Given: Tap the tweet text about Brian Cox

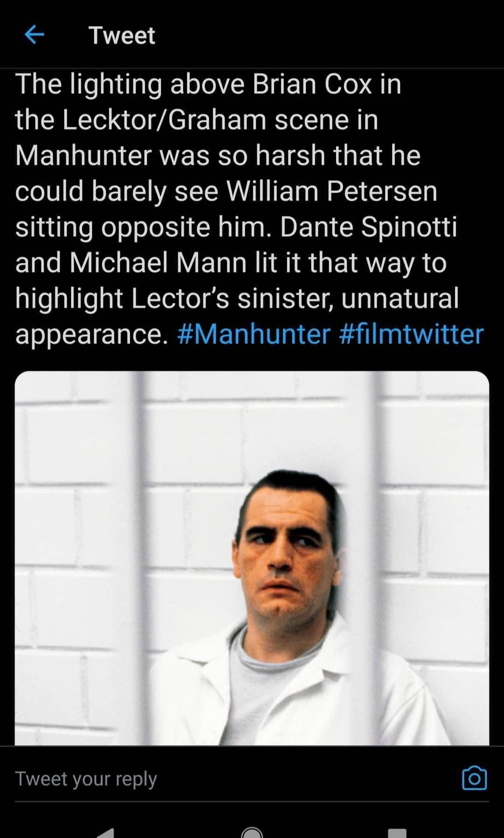Looking at the screenshot, I should (x=249, y=209).
